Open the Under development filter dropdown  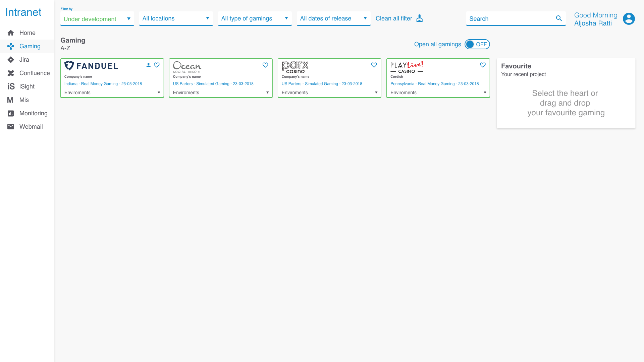[97, 19]
